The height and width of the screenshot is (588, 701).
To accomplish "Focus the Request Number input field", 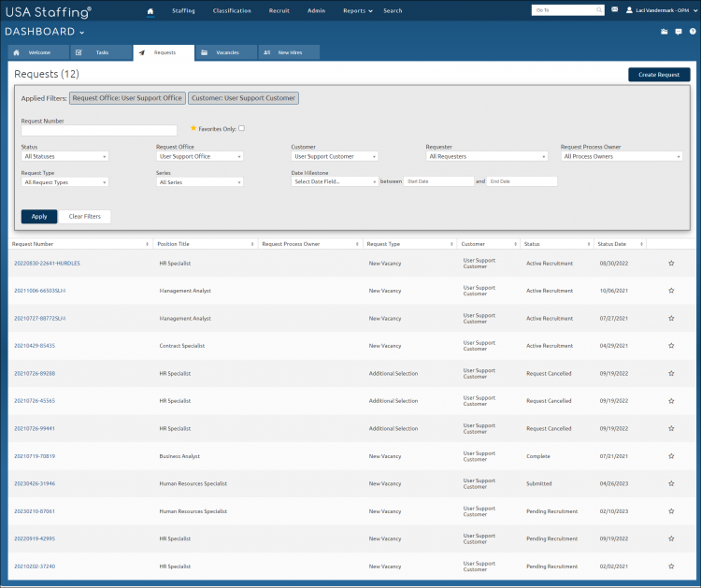I will pyautogui.click(x=99, y=131).
